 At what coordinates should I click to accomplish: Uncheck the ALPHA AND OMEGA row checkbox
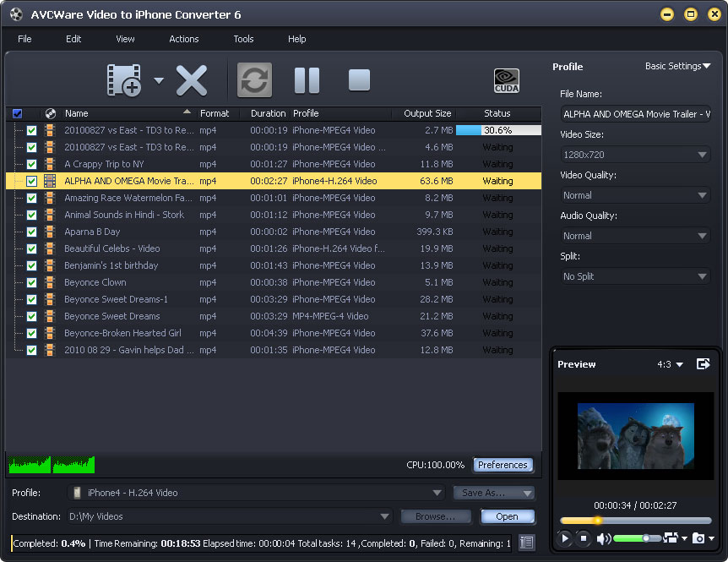click(31, 181)
